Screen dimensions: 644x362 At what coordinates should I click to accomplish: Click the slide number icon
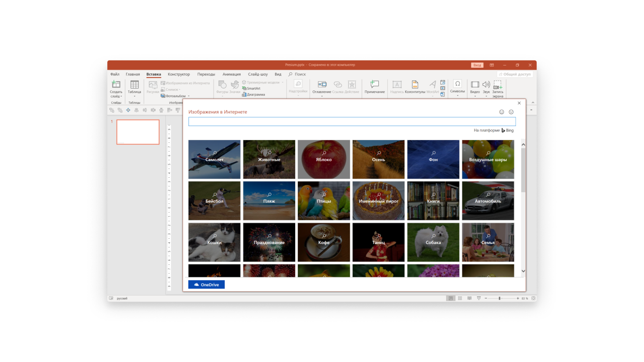pyautogui.click(x=443, y=88)
